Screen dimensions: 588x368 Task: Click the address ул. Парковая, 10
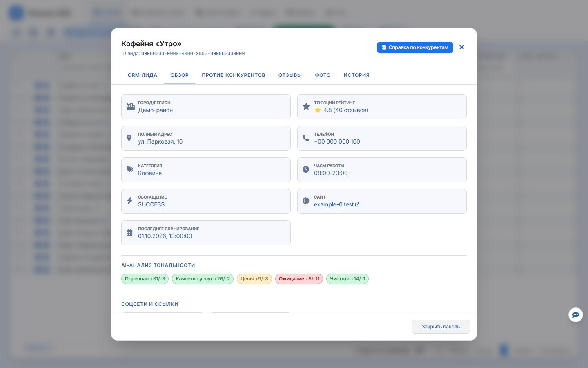pyautogui.click(x=160, y=141)
